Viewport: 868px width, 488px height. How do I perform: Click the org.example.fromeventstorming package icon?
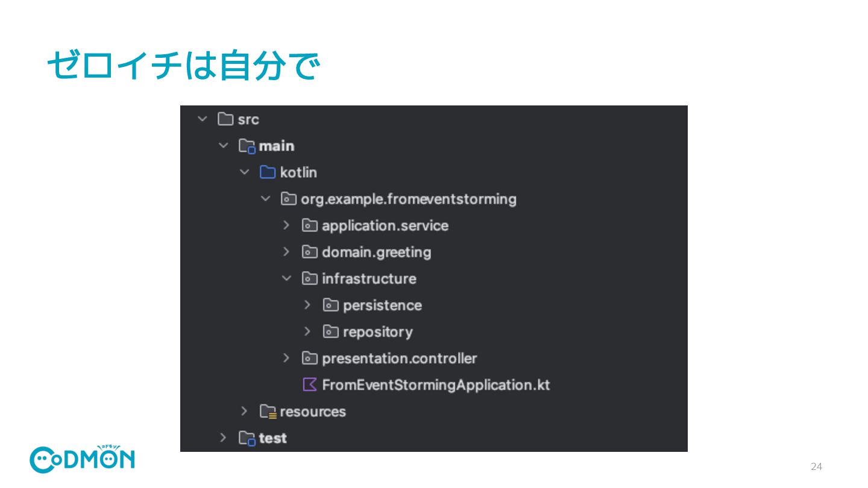pos(289,199)
